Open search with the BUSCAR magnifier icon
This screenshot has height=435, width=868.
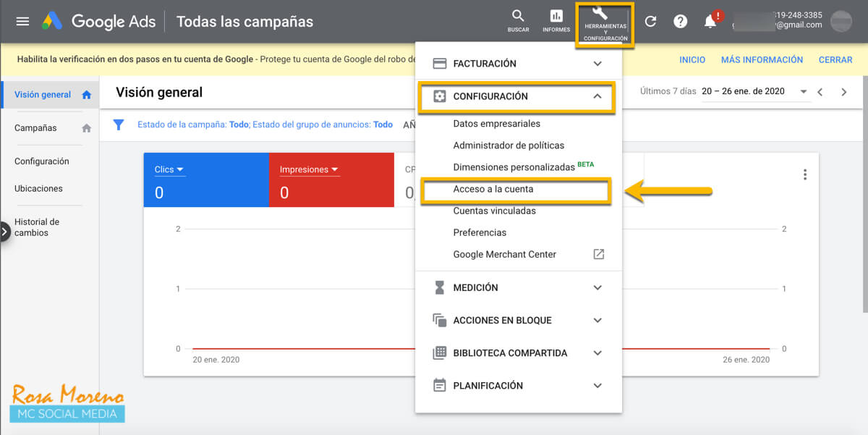pyautogui.click(x=518, y=20)
